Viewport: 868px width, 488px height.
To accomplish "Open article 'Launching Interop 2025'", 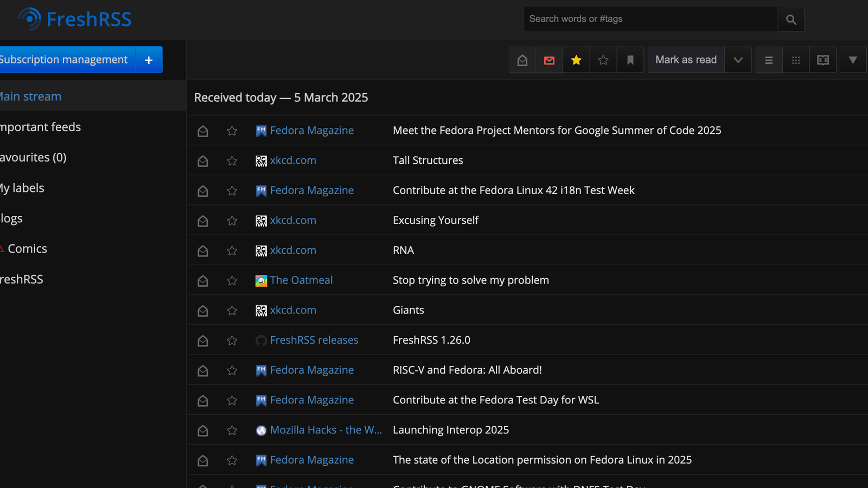I will [451, 430].
